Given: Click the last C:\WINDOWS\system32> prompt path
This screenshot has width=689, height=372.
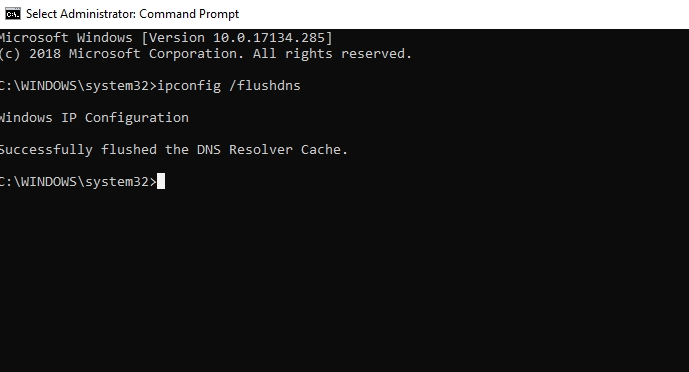Looking at the screenshot, I should (78, 181).
